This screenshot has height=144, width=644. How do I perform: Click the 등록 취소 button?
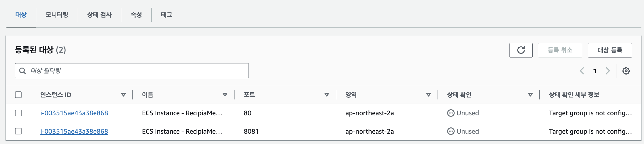[x=560, y=50]
